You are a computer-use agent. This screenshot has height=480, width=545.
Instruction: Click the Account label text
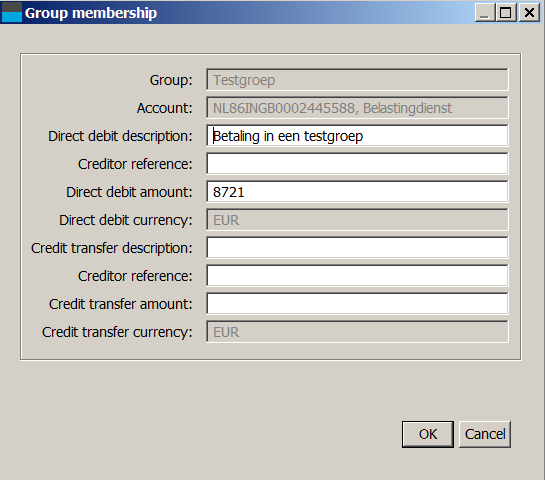(x=164, y=108)
